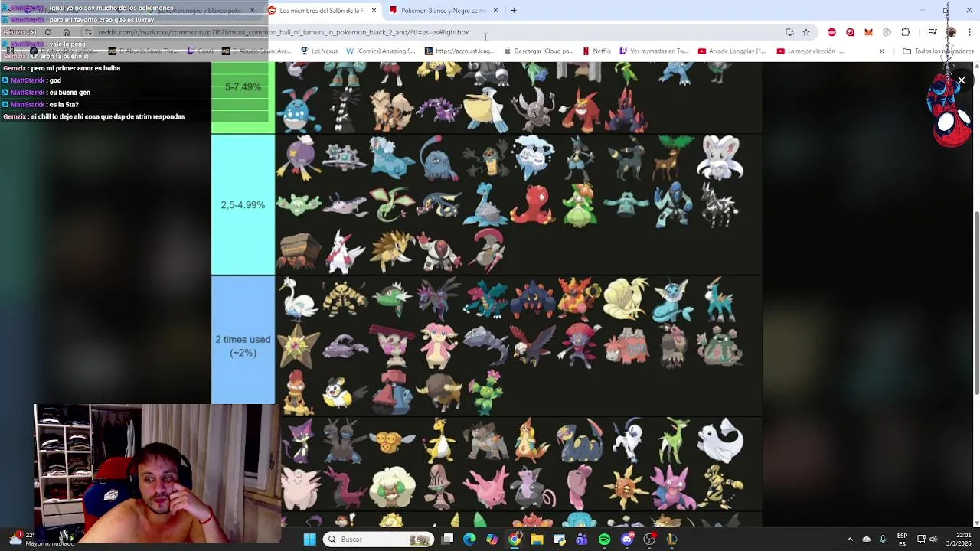Close the 'Los miembros del Salón' tab

(x=374, y=11)
